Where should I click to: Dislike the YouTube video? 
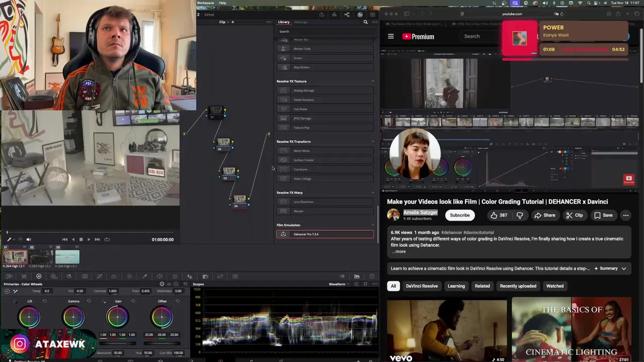coord(520,215)
